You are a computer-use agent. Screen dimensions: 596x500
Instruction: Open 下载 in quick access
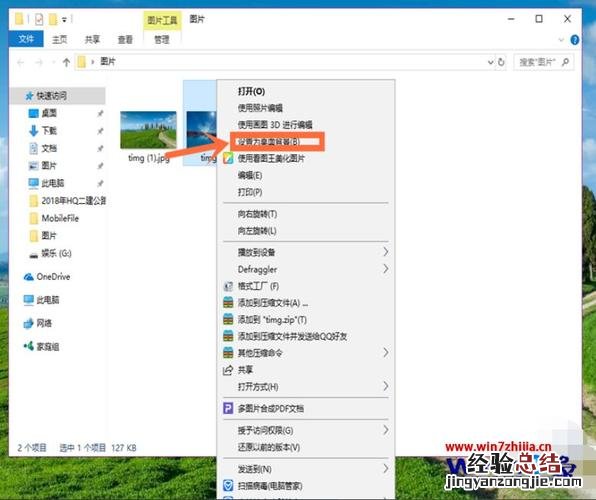point(49,130)
